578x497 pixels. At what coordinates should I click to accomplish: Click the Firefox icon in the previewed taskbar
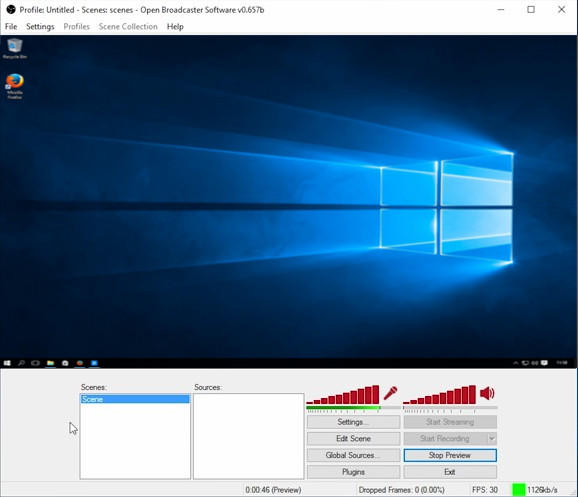click(x=80, y=363)
